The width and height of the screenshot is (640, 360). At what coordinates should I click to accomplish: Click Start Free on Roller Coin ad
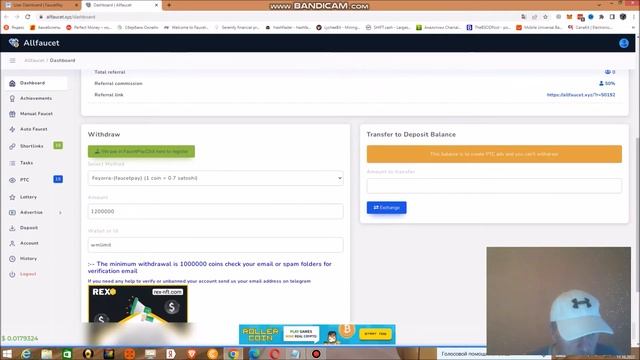coord(376,334)
